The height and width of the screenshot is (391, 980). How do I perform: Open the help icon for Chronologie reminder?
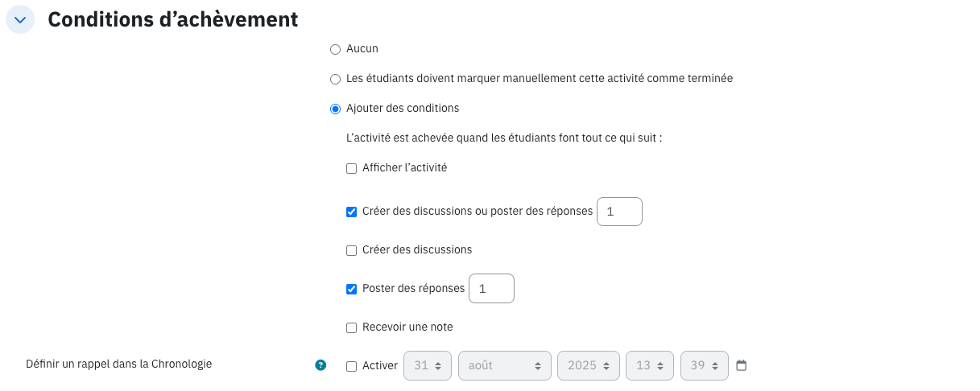(320, 365)
